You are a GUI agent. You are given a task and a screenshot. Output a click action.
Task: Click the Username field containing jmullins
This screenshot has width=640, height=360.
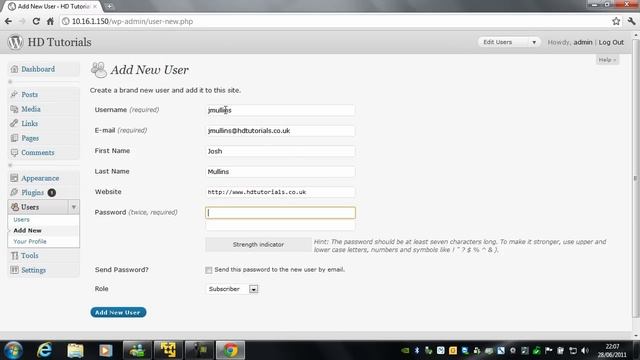pos(280,110)
